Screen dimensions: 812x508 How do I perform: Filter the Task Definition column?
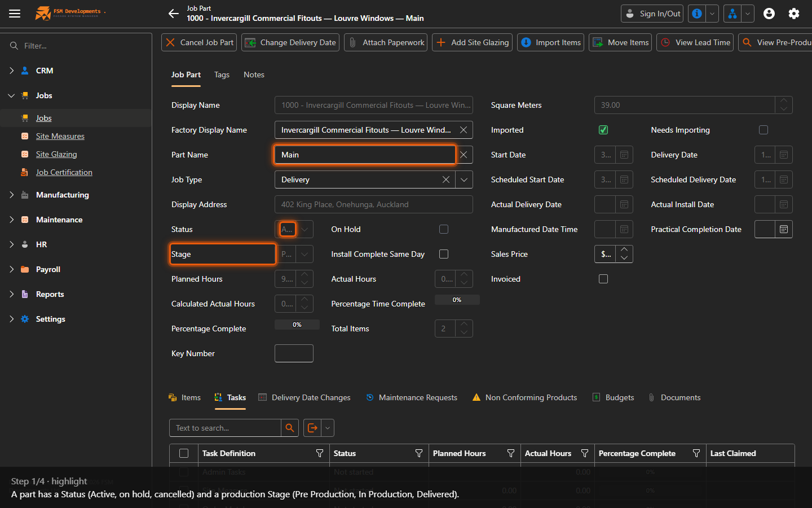[x=320, y=453]
